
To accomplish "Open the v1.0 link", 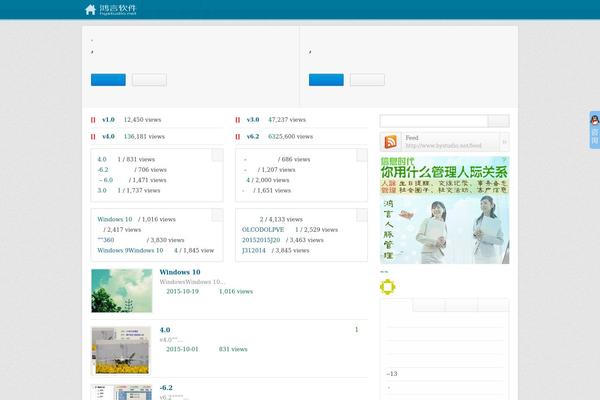I will tap(108, 120).
